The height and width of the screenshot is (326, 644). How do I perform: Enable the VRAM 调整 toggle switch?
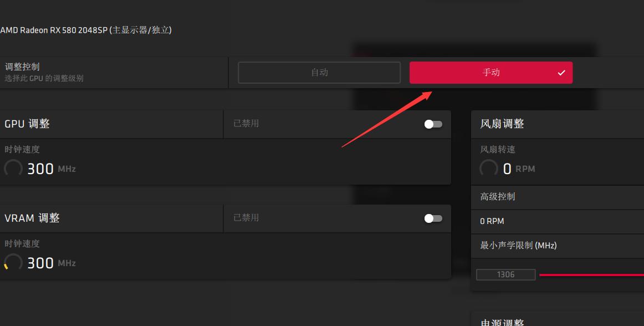[433, 218]
